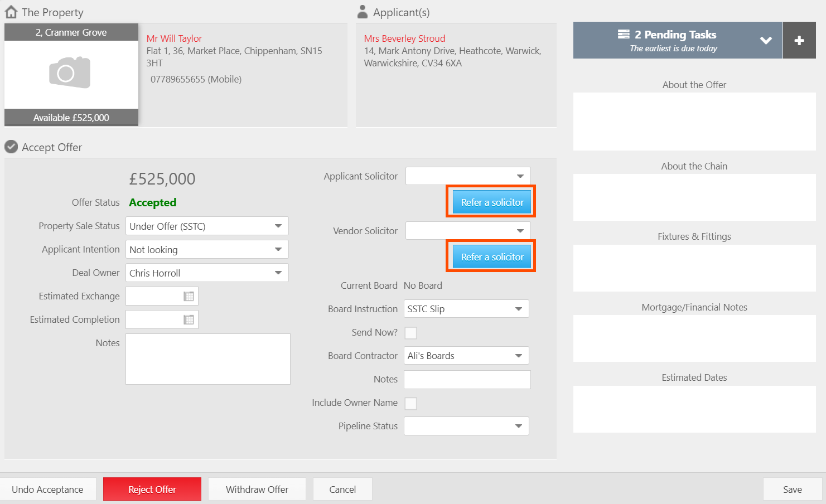Viewport: 826px width, 504px height.
Task: Choose a Board Contractor from dropdown
Action: (466, 356)
